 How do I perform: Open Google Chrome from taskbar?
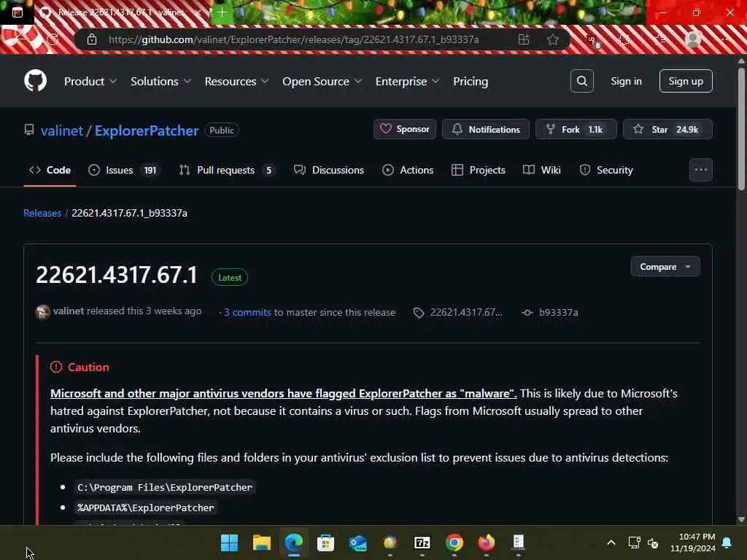pos(454,542)
